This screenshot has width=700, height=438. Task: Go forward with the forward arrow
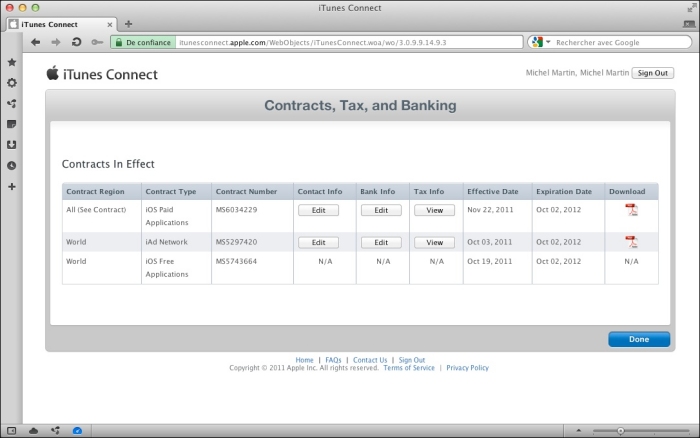[x=56, y=42]
